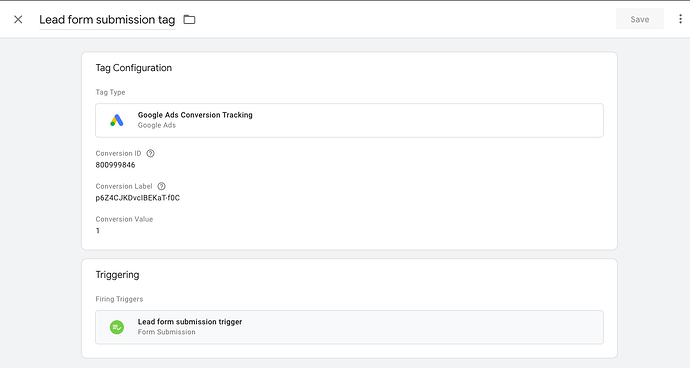The width and height of the screenshot is (690, 368).
Task: Open the help icon beside Conversion ID
Action: tap(150, 153)
